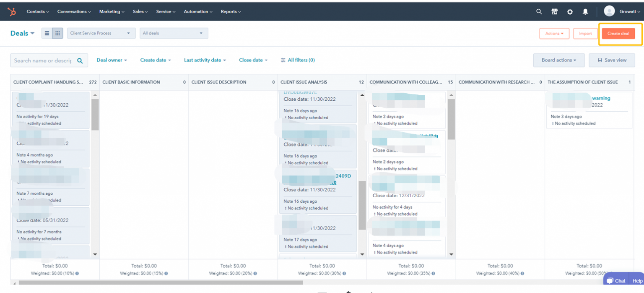Click the Growatt account avatar
This screenshot has width=644, height=293.
(609, 11)
